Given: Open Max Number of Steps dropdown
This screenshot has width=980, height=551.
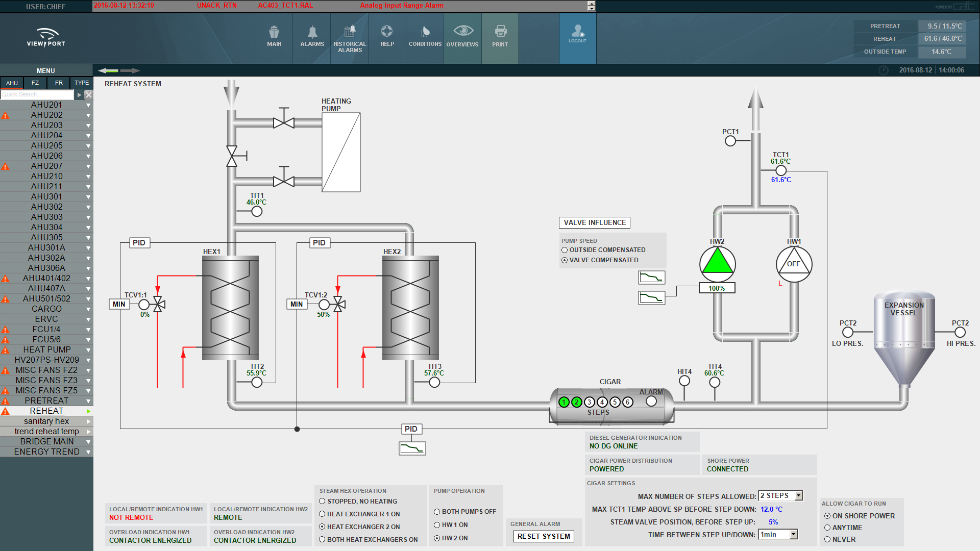Looking at the screenshot, I should coord(799,495).
